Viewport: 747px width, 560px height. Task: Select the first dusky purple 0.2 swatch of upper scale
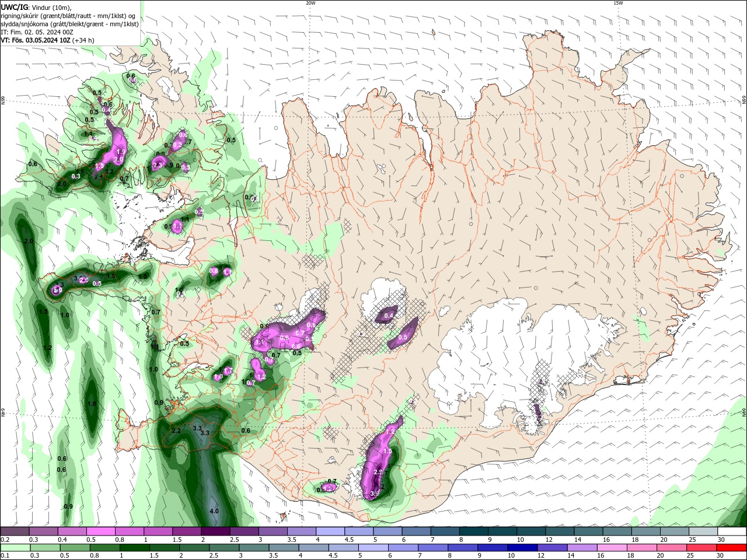14,531
